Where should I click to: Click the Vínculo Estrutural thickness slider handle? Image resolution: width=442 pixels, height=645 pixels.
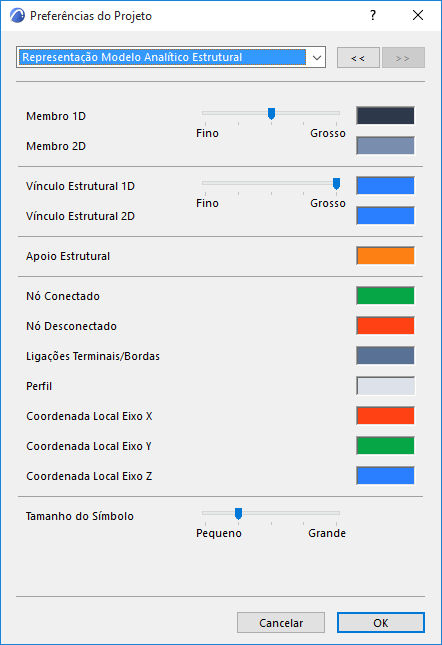(336, 183)
